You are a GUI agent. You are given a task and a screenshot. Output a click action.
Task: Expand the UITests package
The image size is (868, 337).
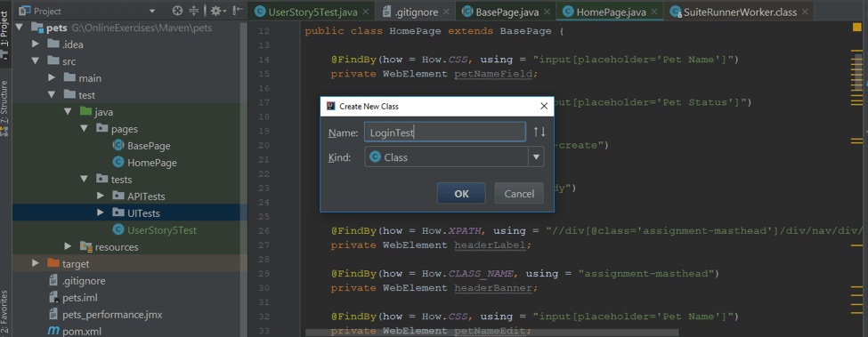click(x=101, y=213)
